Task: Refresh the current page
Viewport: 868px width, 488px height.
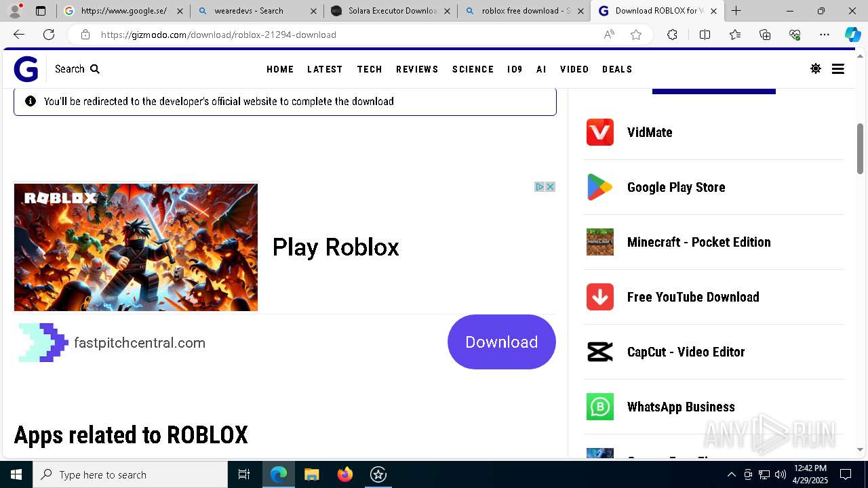Action: (x=49, y=35)
